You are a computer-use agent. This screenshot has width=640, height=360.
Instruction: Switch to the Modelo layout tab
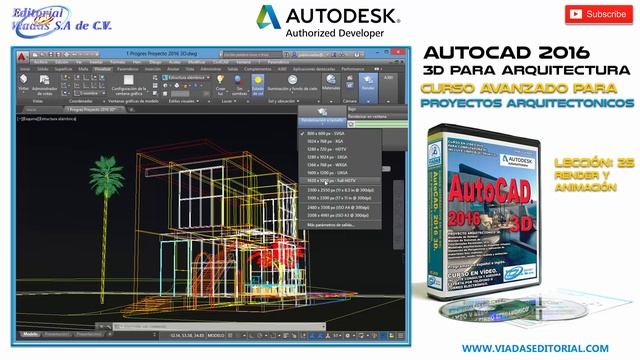(30, 334)
